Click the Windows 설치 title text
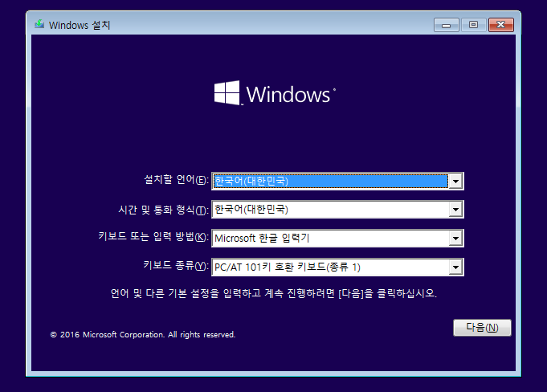 coord(80,25)
